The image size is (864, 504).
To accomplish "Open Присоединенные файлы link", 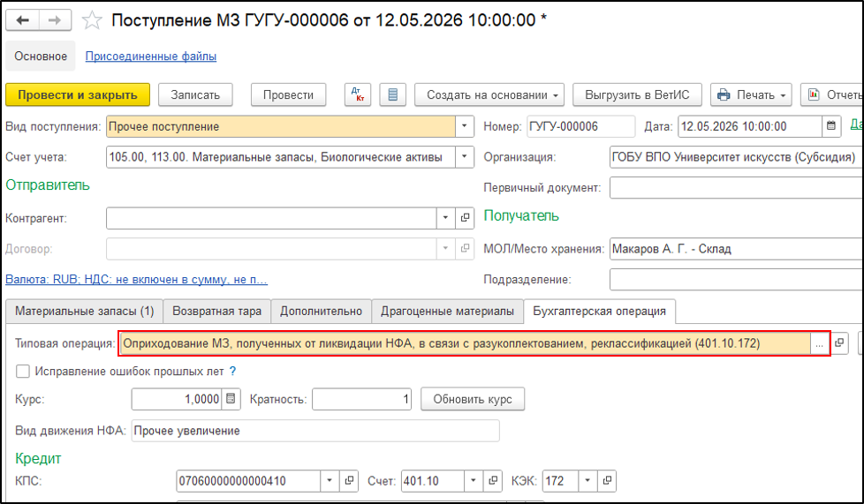I will [151, 56].
